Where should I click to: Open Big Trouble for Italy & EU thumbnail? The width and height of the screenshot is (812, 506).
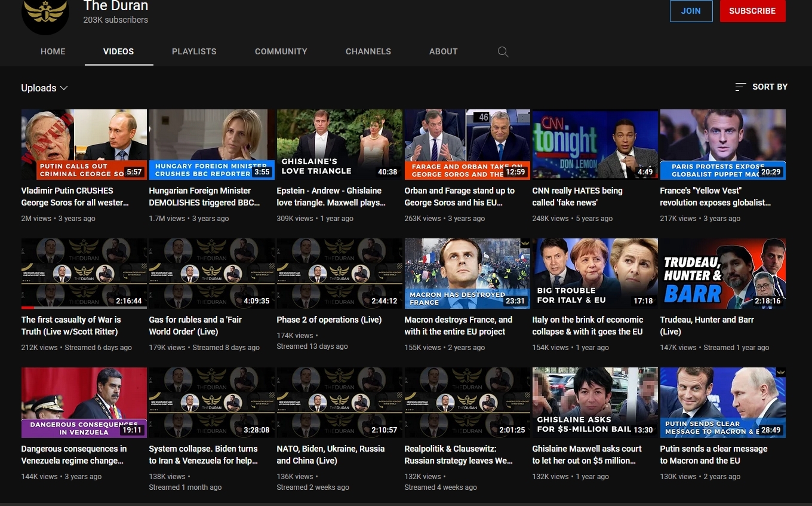tap(595, 274)
